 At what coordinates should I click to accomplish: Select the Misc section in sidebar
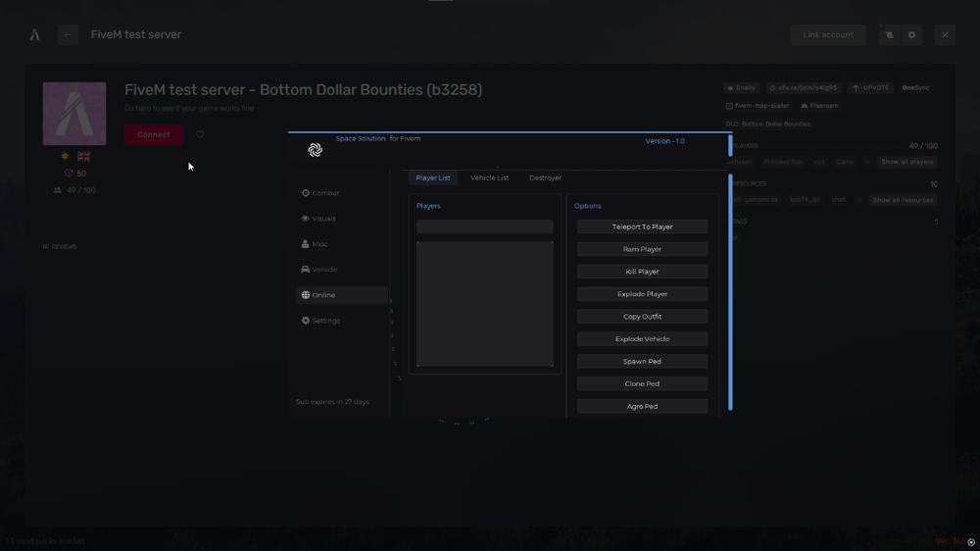316,244
